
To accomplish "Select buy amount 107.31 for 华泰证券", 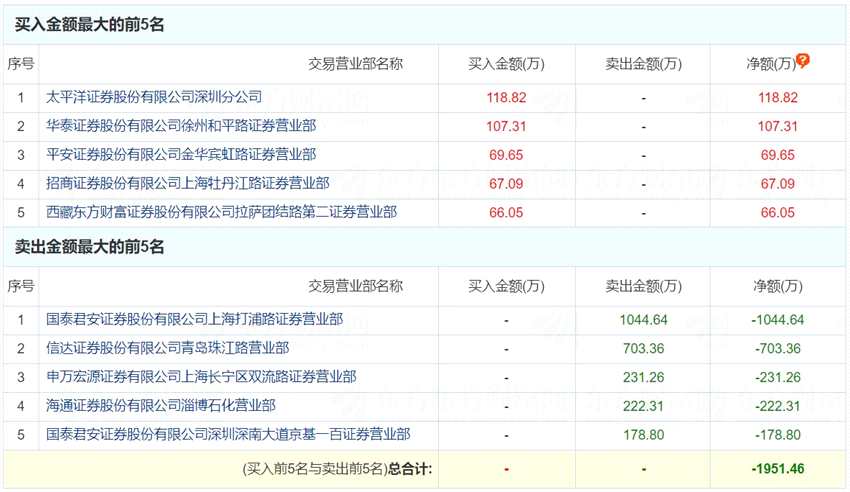I will [506, 126].
